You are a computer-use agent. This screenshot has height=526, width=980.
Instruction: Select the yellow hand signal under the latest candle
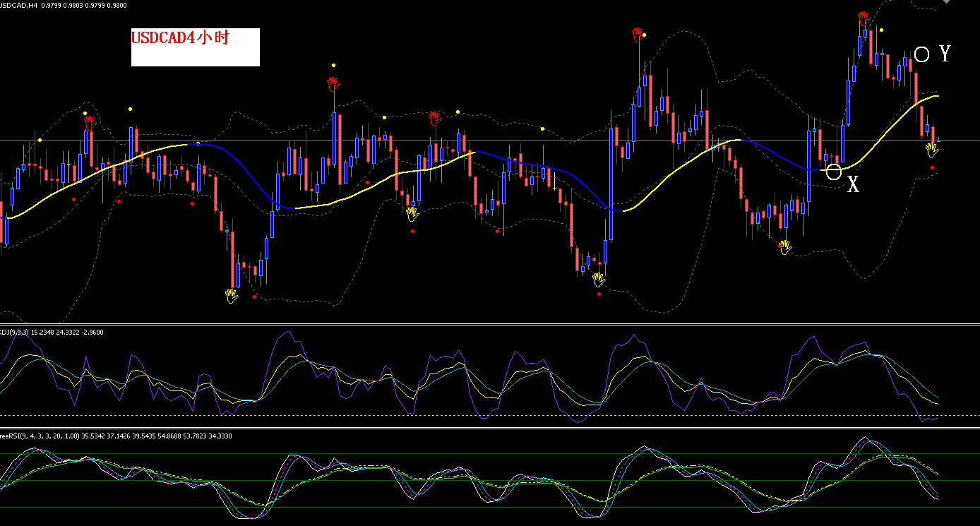tap(932, 149)
